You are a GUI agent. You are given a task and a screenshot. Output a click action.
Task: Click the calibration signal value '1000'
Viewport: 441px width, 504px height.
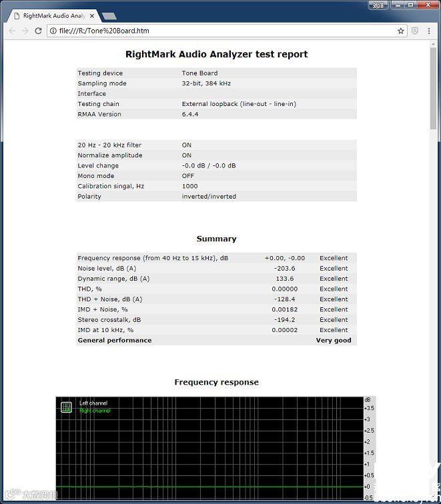pos(189,186)
